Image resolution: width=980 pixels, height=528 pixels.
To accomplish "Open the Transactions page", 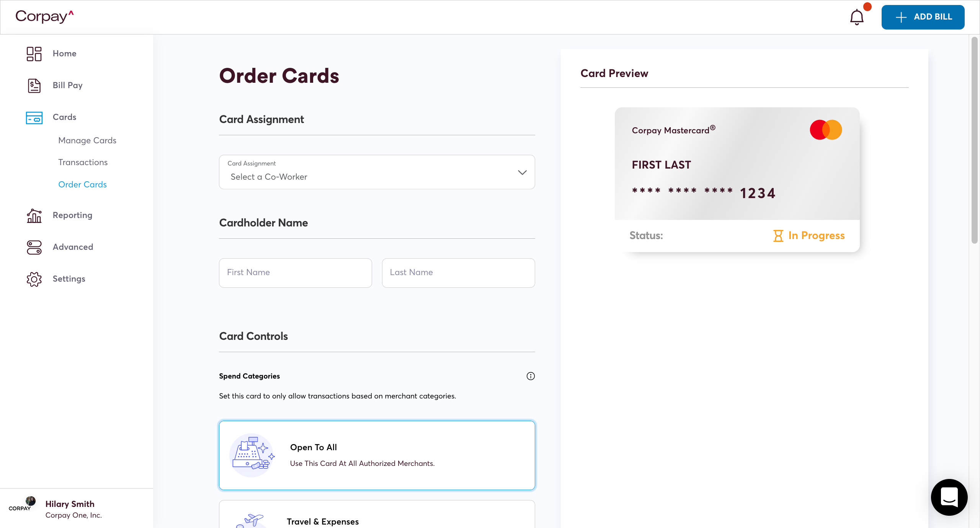I will click(83, 162).
